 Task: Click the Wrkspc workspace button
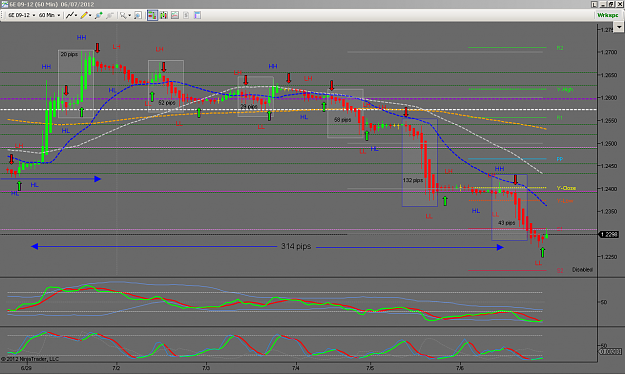pos(607,15)
